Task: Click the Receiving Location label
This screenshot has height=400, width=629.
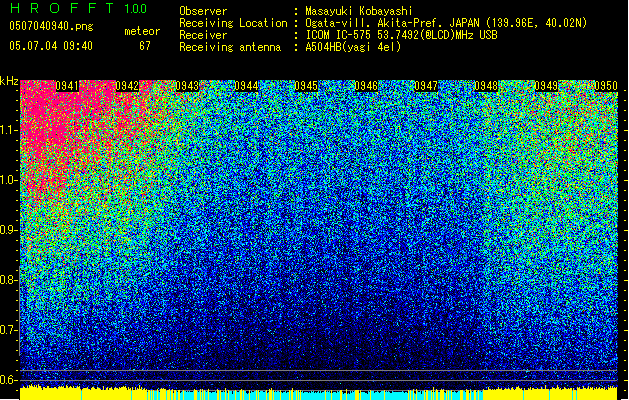Action: pos(233,23)
